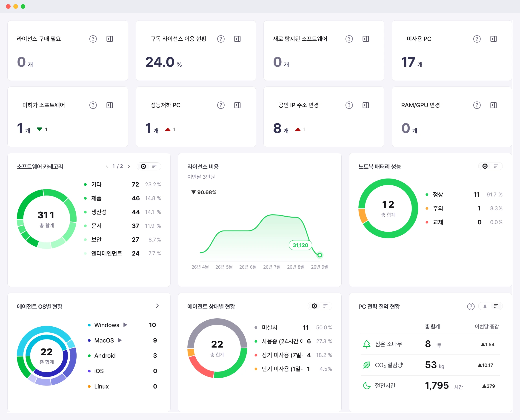Switch 노트북 배터리 성능 to bar list view

[496, 166]
